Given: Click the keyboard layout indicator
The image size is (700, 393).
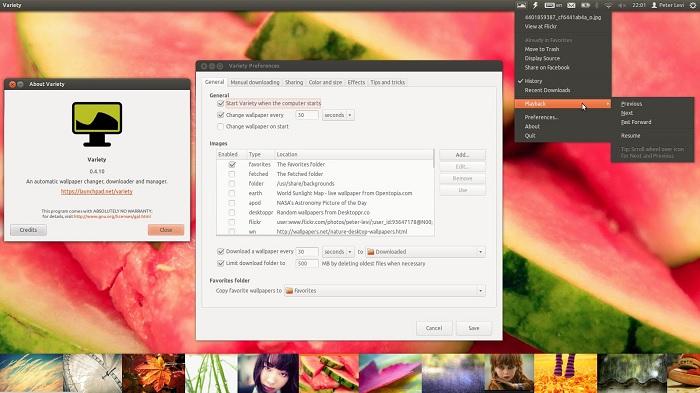Looking at the screenshot, I should tap(553, 5).
